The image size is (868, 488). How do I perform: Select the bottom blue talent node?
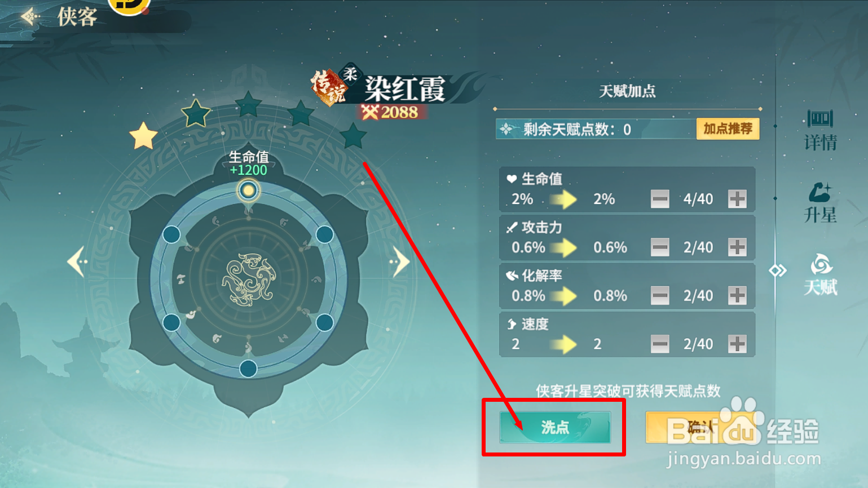[x=248, y=369]
